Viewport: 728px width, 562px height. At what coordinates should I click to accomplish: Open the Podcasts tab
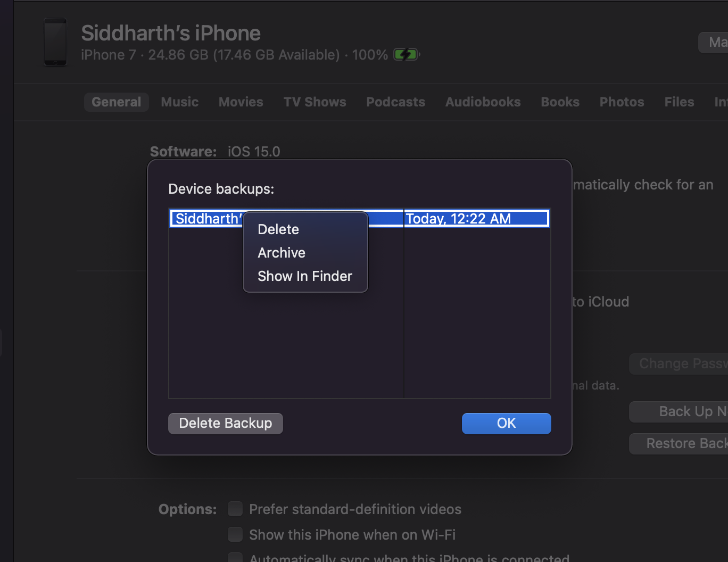[x=396, y=102]
